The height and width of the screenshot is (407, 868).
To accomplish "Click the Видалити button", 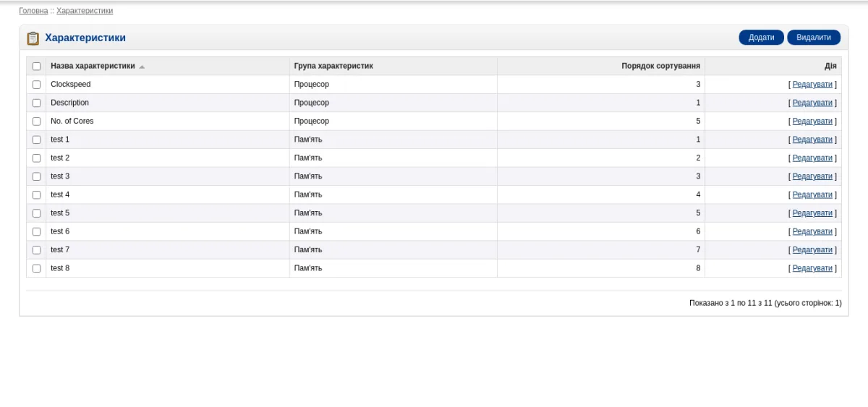I will [814, 38].
